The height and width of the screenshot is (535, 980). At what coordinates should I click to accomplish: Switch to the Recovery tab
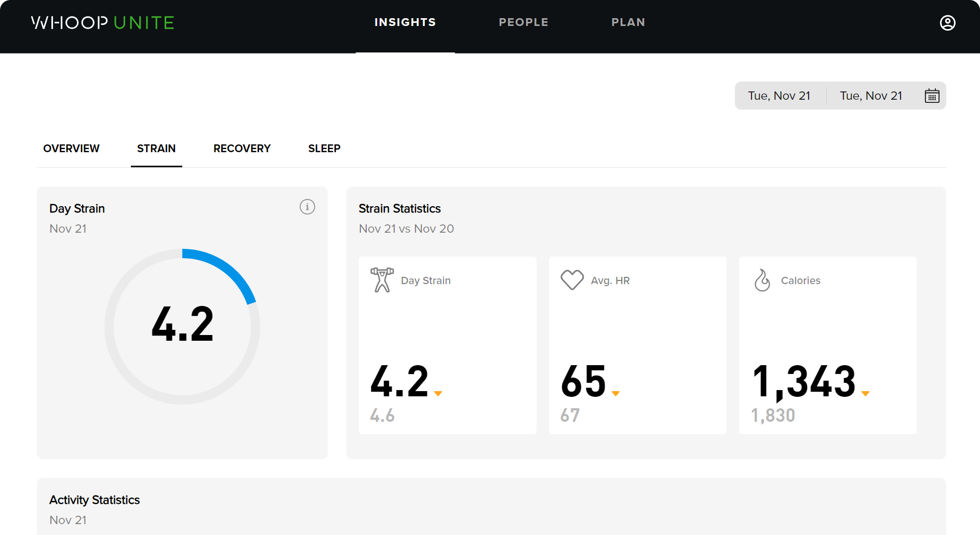point(241,149)
